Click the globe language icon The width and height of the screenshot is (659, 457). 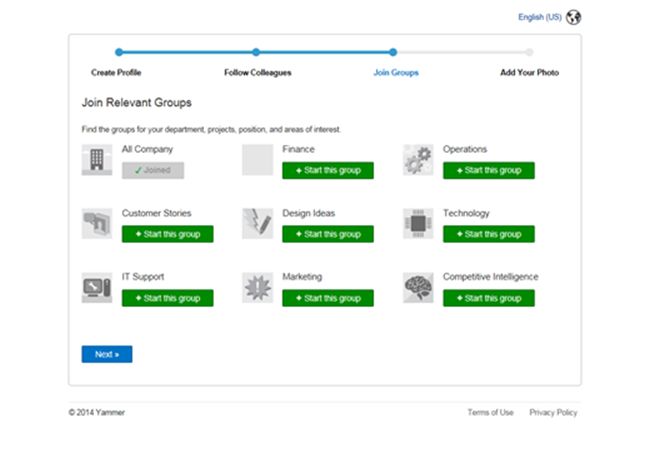pyautogui.click(x=573, y=17)
